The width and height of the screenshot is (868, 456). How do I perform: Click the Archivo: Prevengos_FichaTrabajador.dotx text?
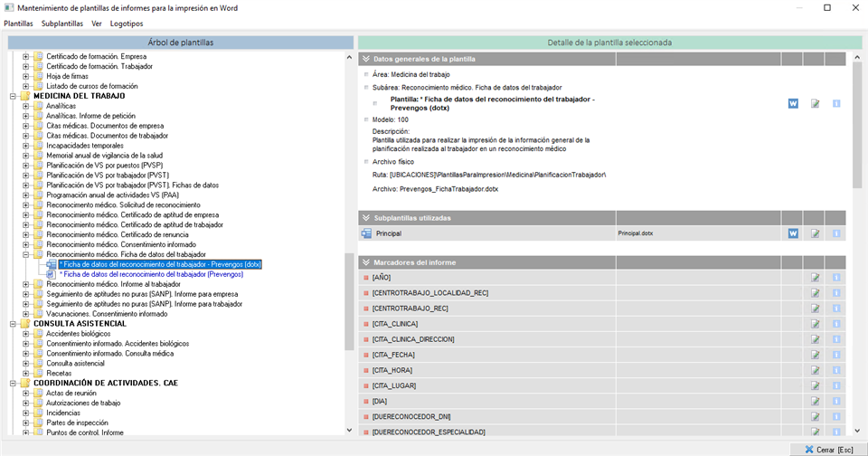tap(435, 189)
